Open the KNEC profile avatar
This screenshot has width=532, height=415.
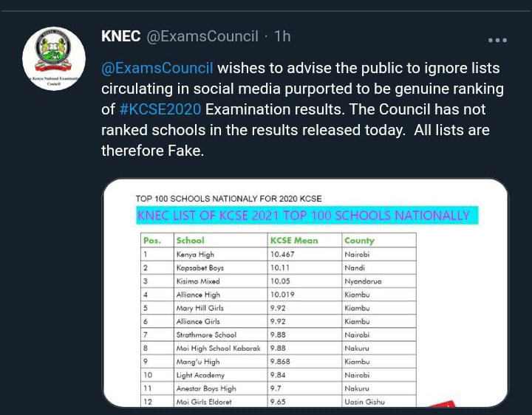coord(54,60)
